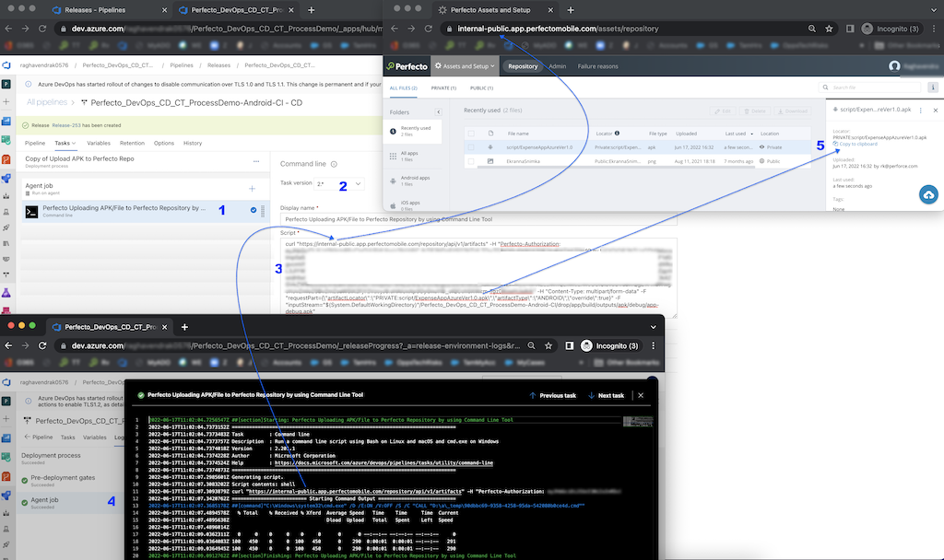The image size is (944, 560).
Task: Close the file details panel
Action: click(936, 111)
